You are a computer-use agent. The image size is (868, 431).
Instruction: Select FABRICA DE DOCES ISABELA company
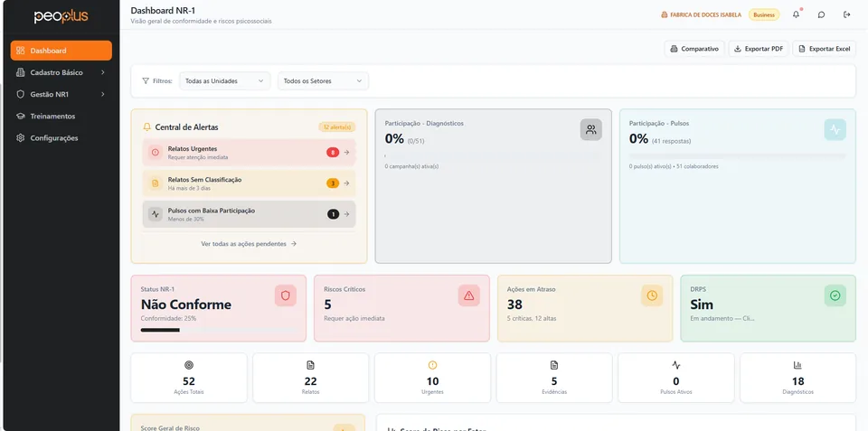point(701,15)
